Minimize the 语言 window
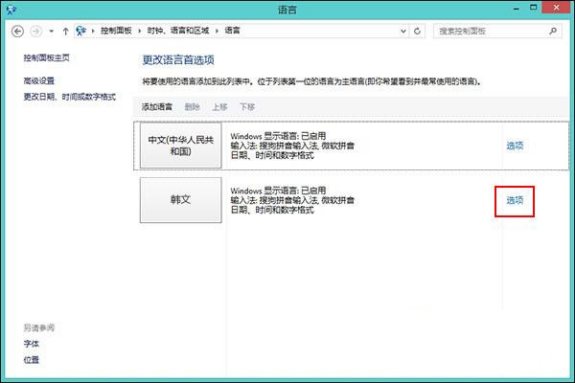Screen dimensions: 575x383 click(516, 8)
